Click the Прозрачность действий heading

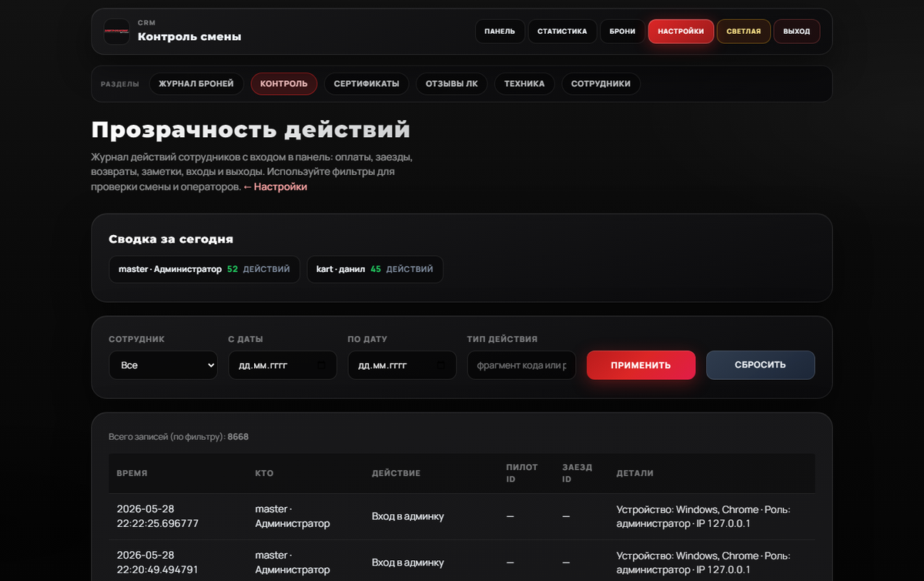click(250, 129)
